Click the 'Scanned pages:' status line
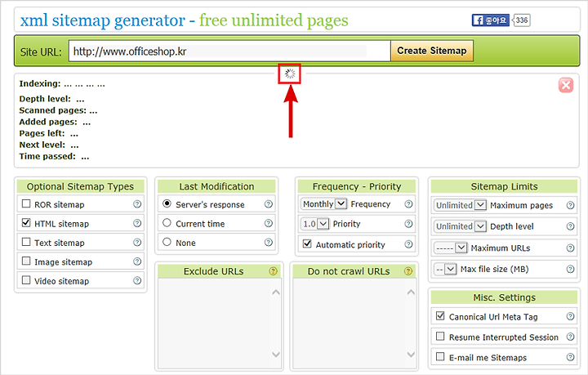 point(58,110)
